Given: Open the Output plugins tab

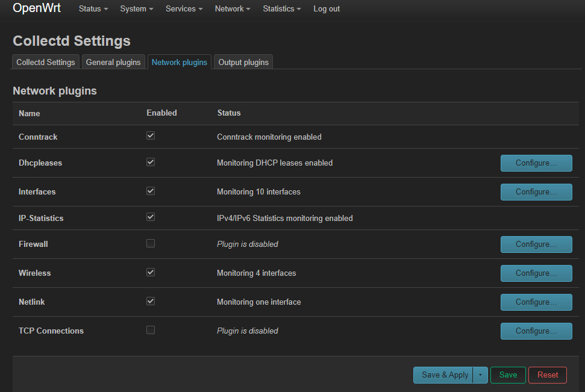Looking at the screenshot, I should pos(243,62).
